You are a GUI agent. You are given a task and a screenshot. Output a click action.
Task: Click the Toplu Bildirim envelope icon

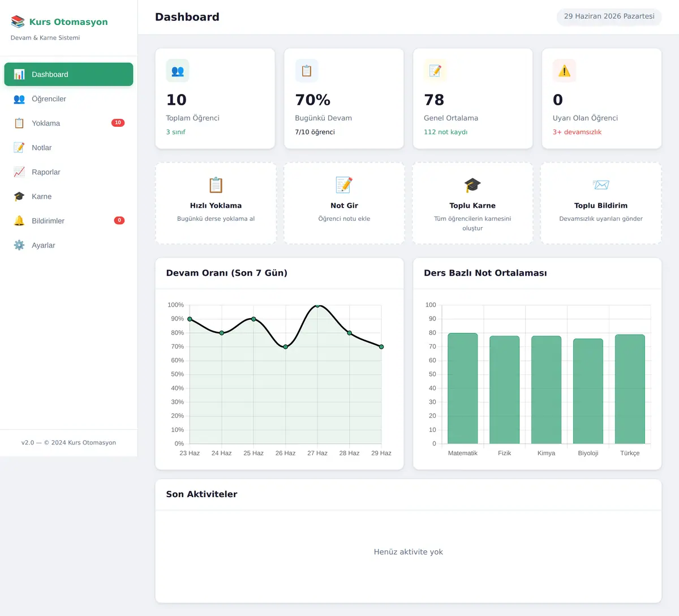coord(601,185)
